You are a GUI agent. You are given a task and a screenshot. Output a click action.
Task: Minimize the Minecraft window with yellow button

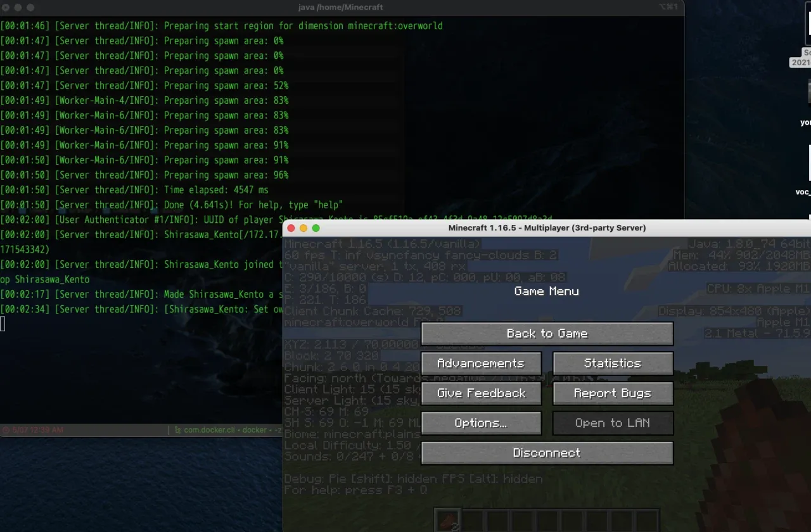pos(303,228)
